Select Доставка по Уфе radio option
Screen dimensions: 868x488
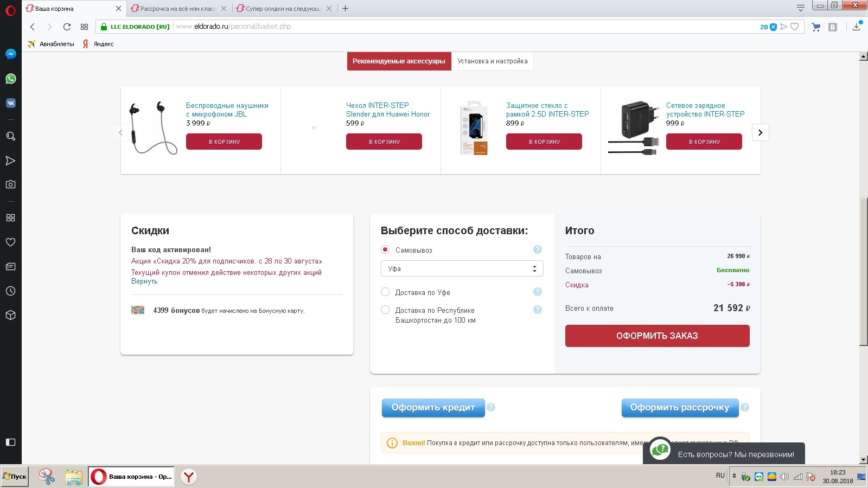(385, 292)
